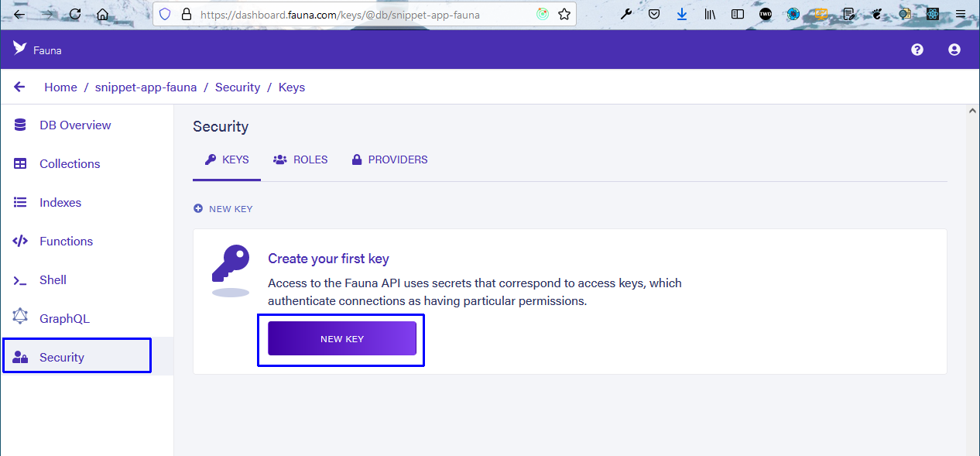Click the magnifier document extension icon
The height and width of the screenshot is (456, 980).
[x=905, y=14]
